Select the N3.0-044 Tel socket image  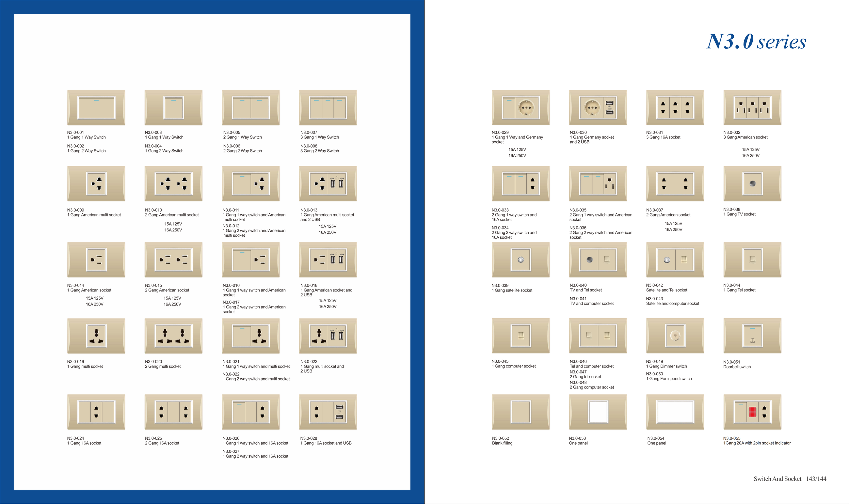coord(752,260)
